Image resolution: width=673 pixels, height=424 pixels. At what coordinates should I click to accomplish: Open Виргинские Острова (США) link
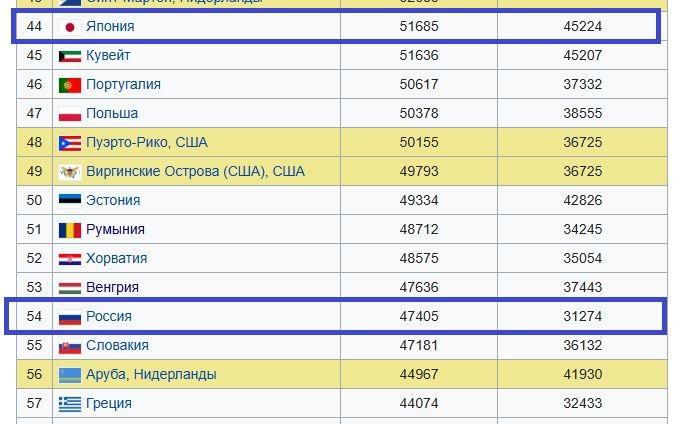click(174, 171)
